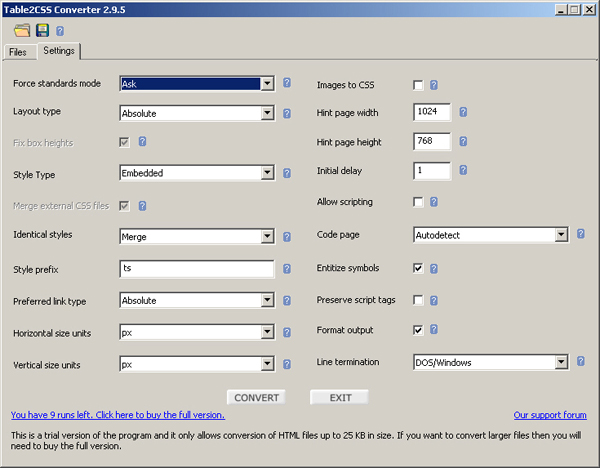Viewport: 600px width, 468px height.
Task: Show help for Fix box heights
Action: pos(142,142)
